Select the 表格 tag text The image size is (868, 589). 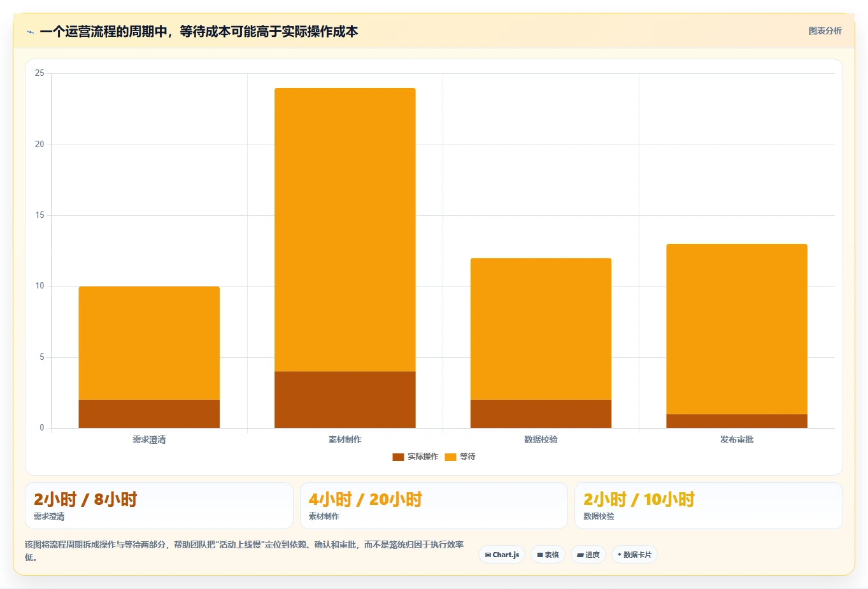click(x=551, y=555)
